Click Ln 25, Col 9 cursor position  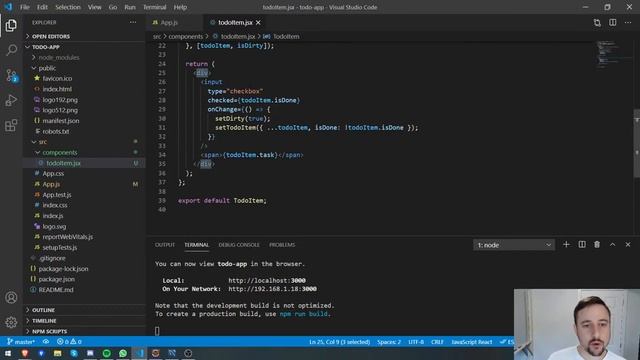click(x=340, y=342)
